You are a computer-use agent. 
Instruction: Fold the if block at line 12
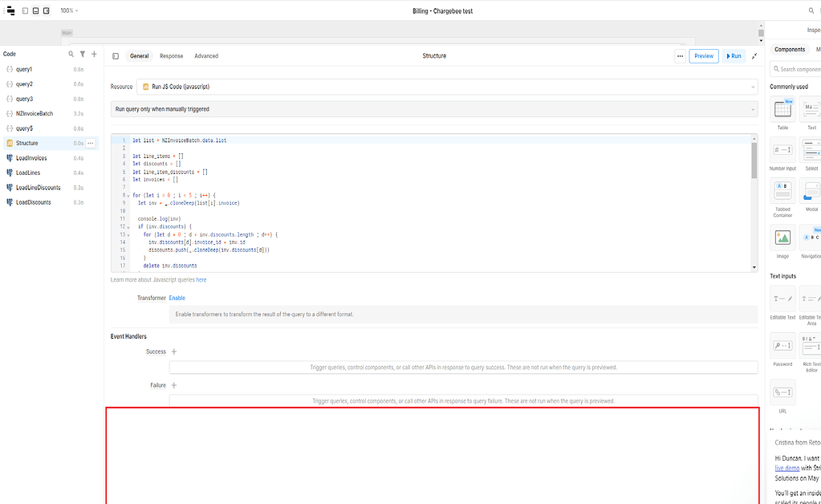(128, 226)
